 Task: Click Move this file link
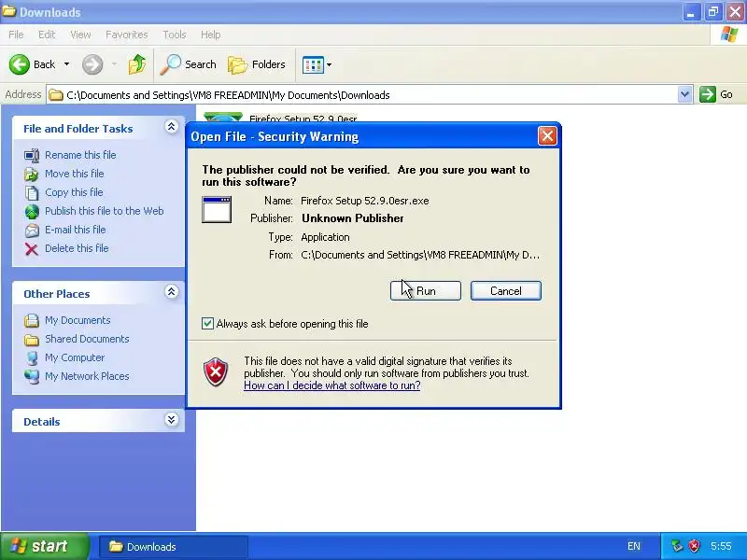click(75, 174)
